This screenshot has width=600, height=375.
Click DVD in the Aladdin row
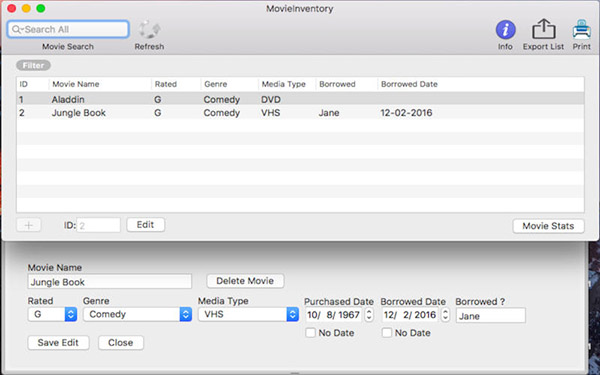[271, 99]
